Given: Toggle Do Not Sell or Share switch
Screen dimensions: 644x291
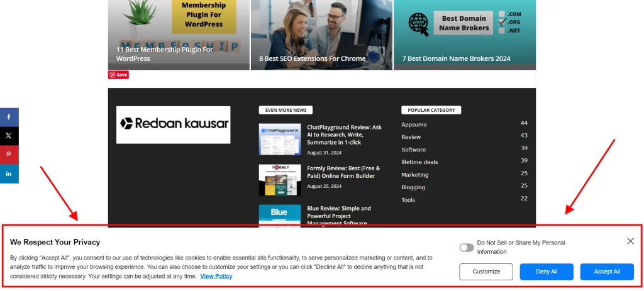Looking at the screenshot, I should pos(466,248).
